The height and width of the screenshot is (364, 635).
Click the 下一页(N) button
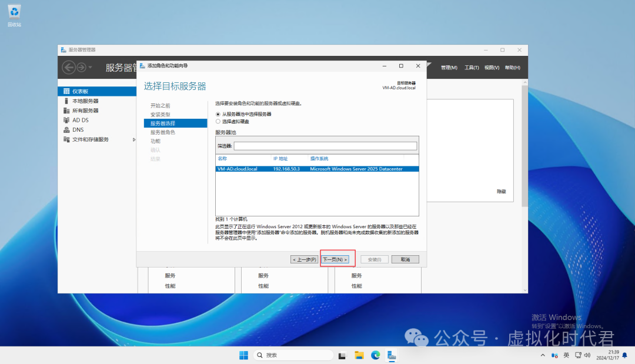pos(336,259)
